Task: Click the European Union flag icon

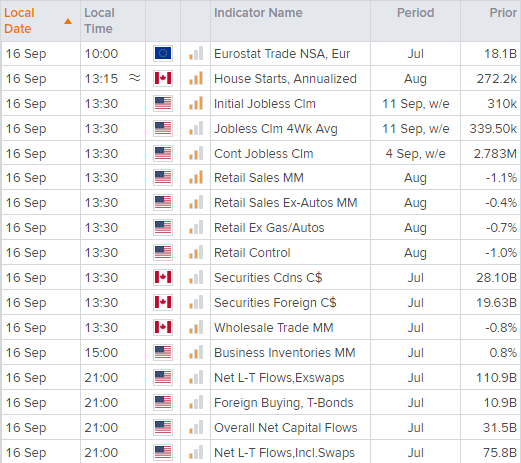Action: coord(163,53)
